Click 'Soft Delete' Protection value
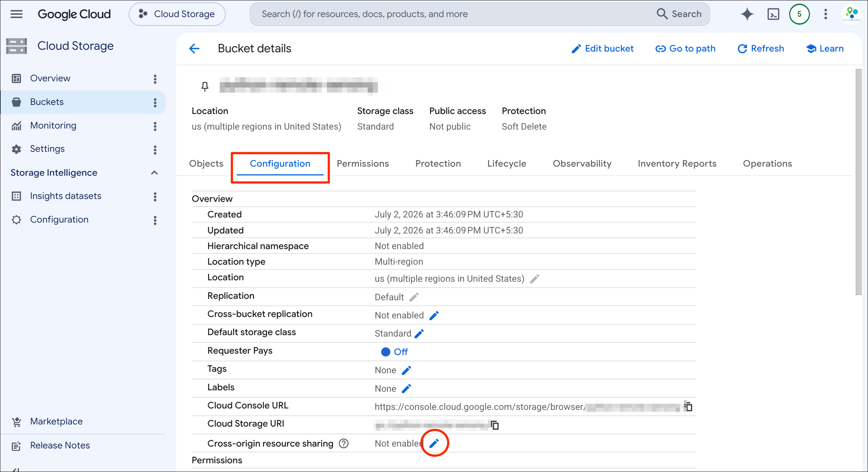This screenshot has height=472, width=868. pyautogui.click(x=524, y=127)
